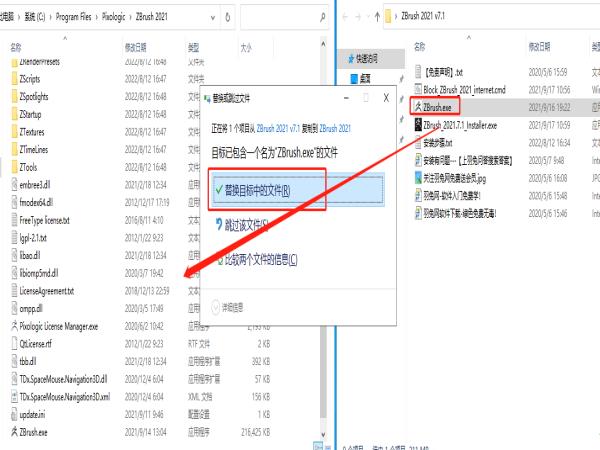Click the ZStartup folder icon
The image size is (600, 450).
15,114
